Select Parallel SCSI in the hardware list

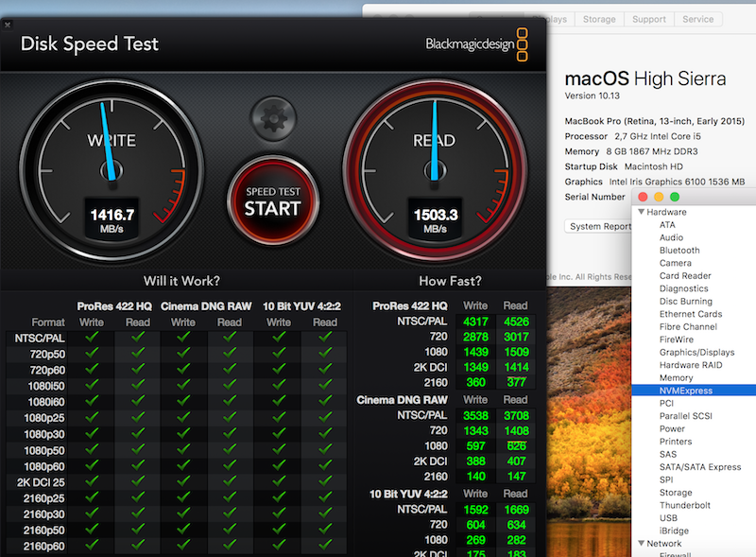pos(686,415)
